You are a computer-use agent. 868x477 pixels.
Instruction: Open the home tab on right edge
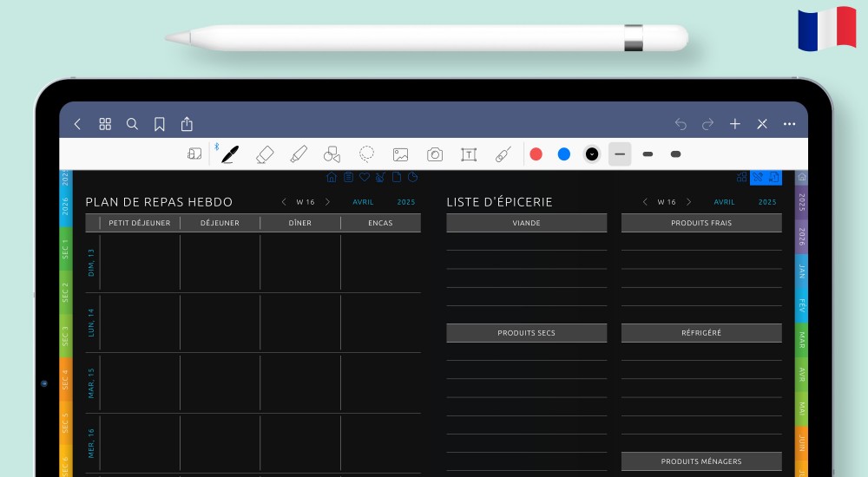tap(801, 177)
